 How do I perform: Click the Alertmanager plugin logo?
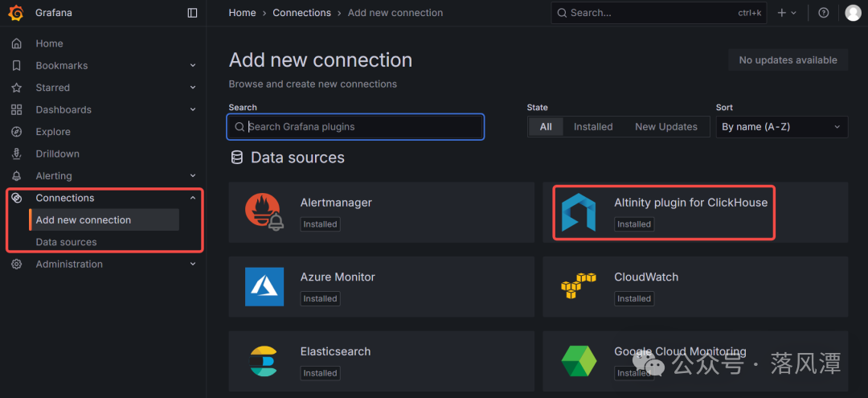pos(264,213)
